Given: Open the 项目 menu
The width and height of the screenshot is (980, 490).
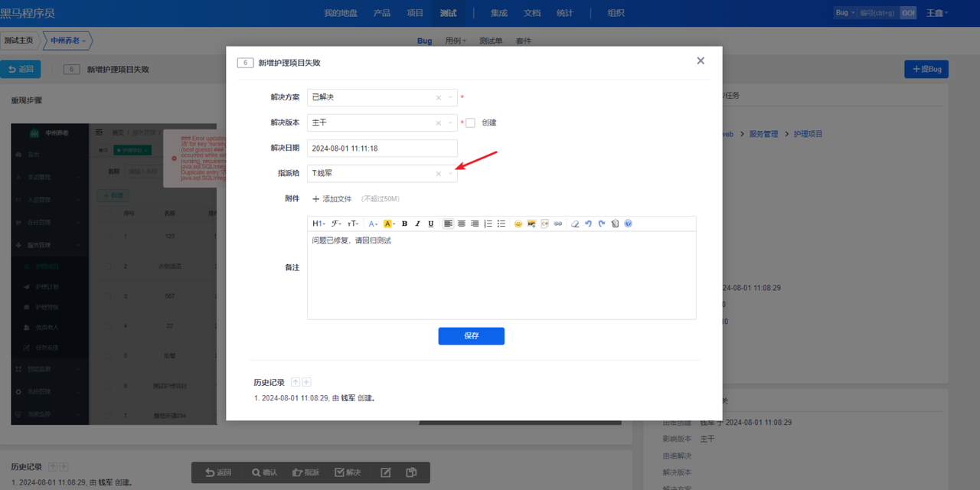Looking at the screenshot, I should pyautogui.click(x=415, y=13).
